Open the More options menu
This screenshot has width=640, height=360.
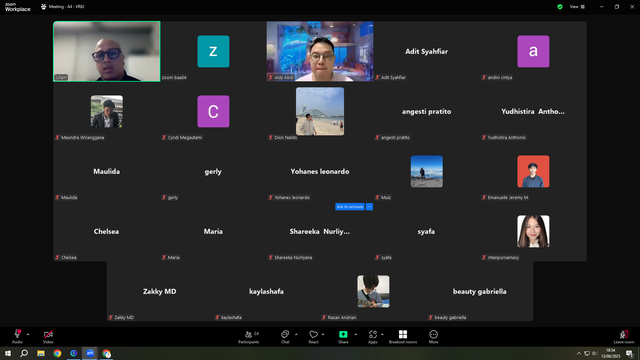[x=433, y=337]
